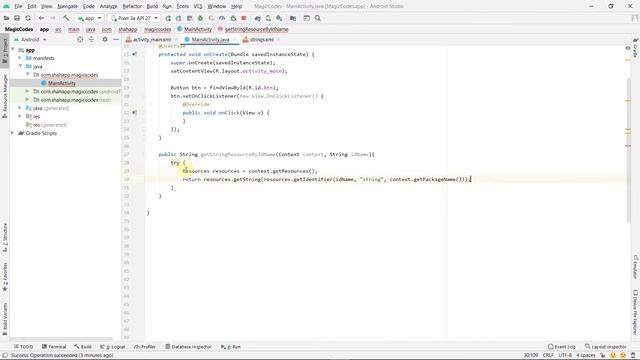Image resolution: width=640 pixels, height=360 pixels.
Task: Open the Build Variants side tab
Action: coord(5,319)
